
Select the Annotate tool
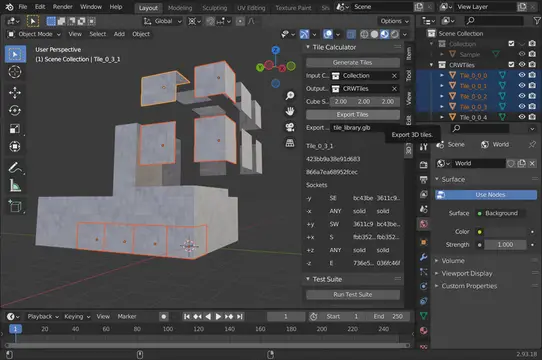click(x=15, y=167)
